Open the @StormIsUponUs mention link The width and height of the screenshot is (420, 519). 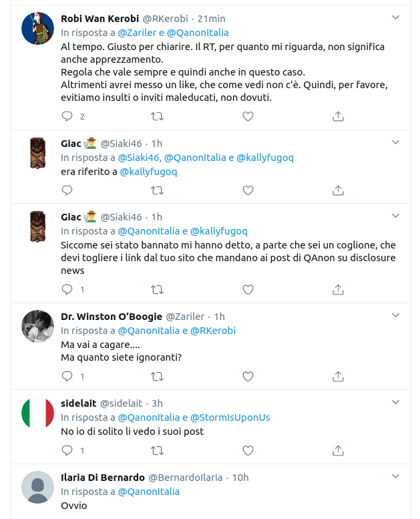pos(230,417)
